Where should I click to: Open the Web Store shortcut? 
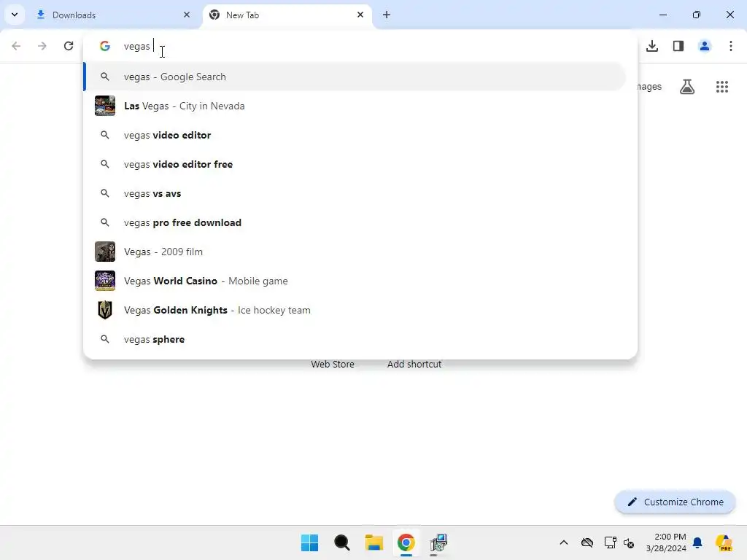point(333,365)
